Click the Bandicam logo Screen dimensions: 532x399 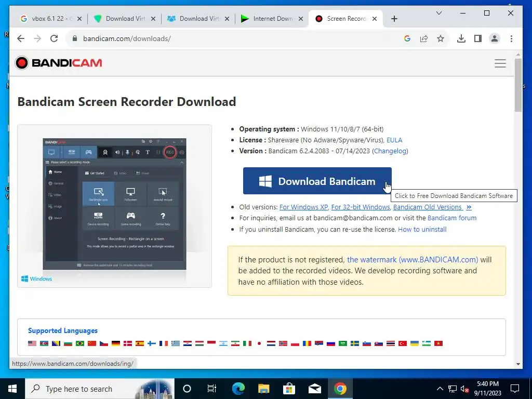(58, 63)
